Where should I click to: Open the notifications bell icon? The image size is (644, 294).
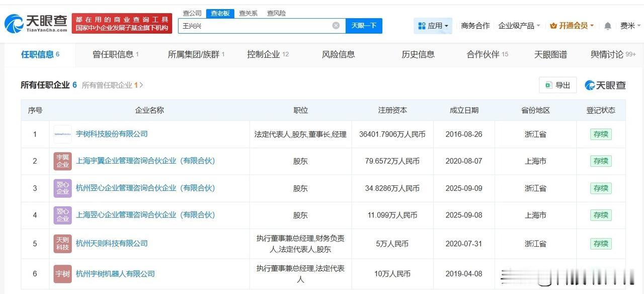coord(608,26)
